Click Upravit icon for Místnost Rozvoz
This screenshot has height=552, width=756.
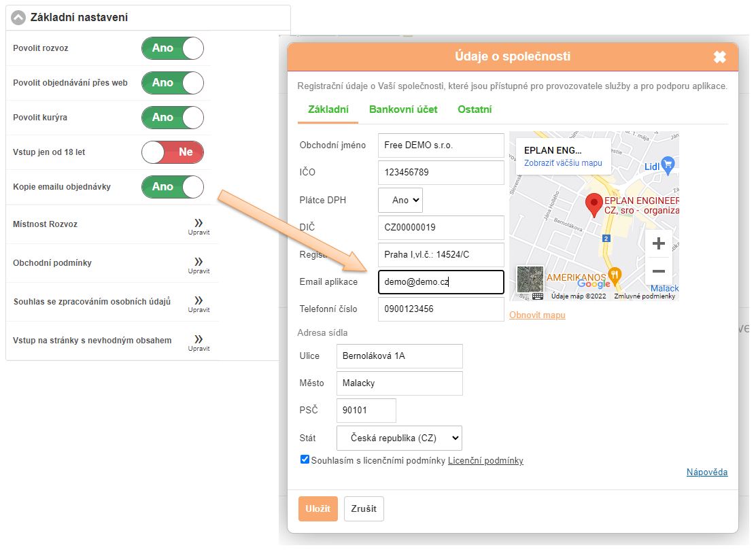click(199, 225)
